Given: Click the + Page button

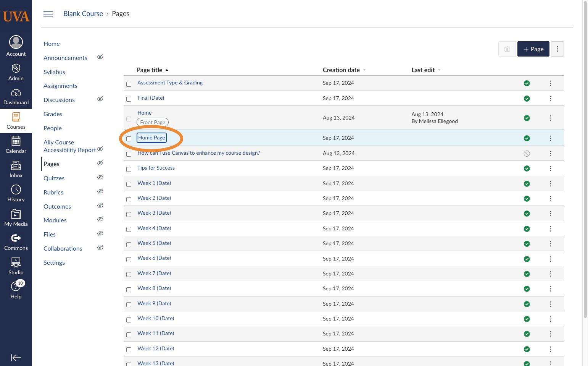Looking at the screenshot, I should tap(533, 49).
